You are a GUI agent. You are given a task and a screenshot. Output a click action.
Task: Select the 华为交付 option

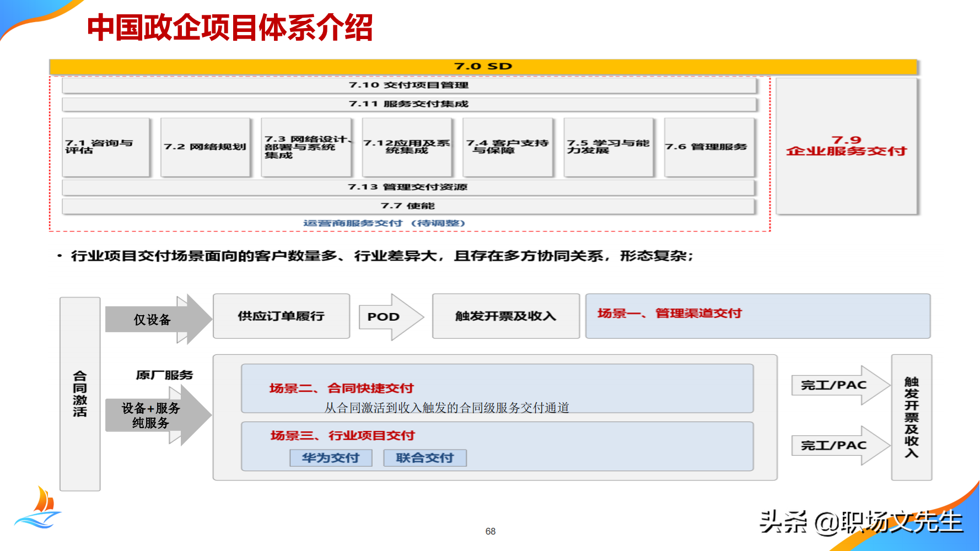click(331, 457)
